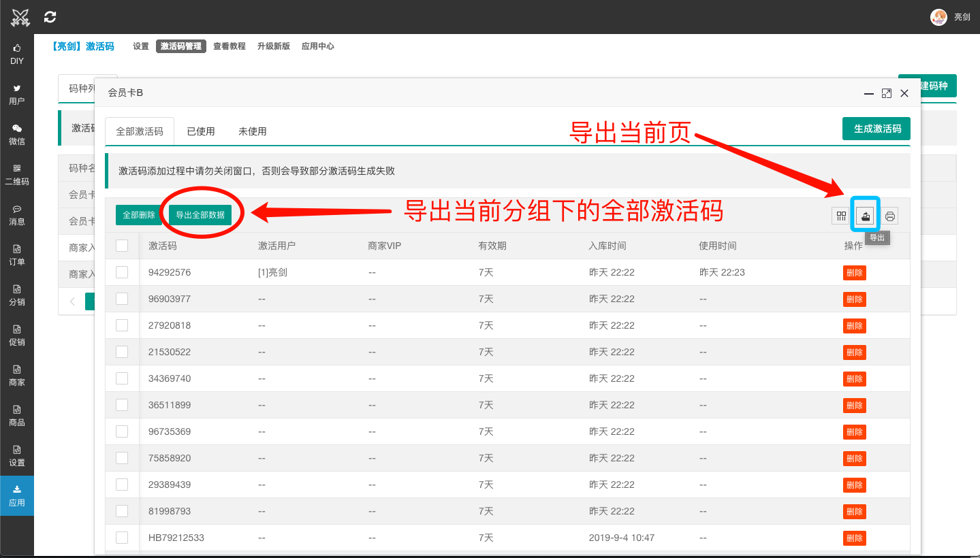The width and height of the screenshot is (980, 558).
Task: Check the select-all checkbox in the table header
Action: (x=123, y=246)
